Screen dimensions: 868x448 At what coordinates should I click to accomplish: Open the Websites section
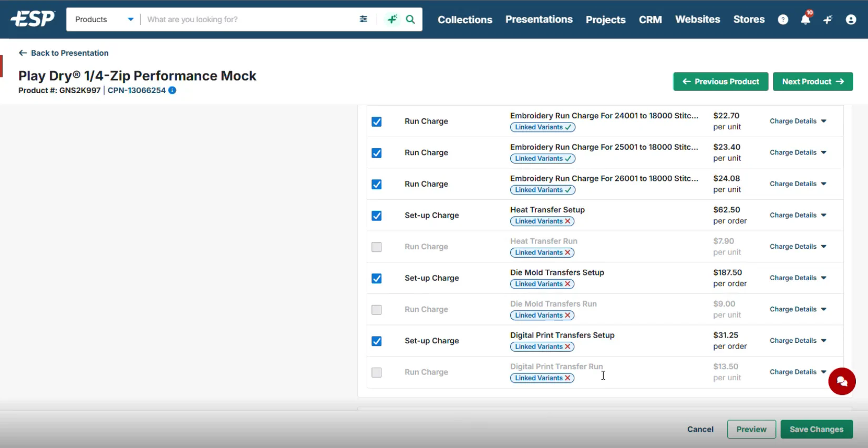(x=698, y=19)
